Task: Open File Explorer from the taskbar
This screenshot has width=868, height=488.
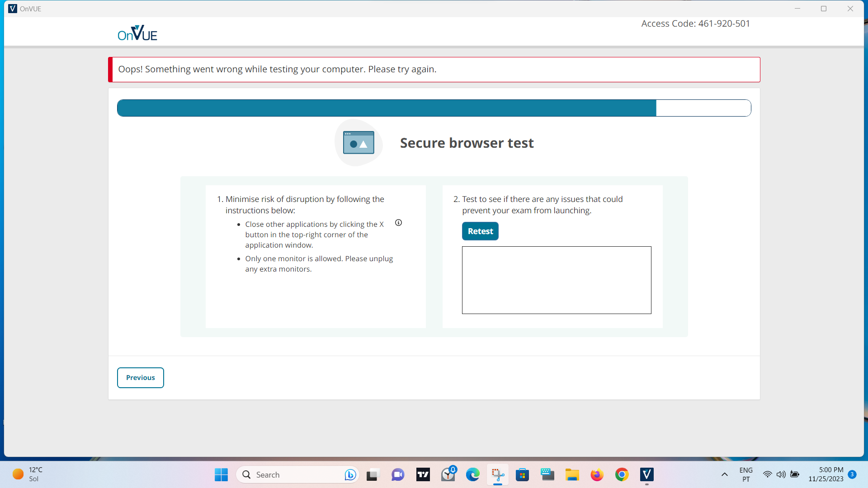Action: click(572, 475)
